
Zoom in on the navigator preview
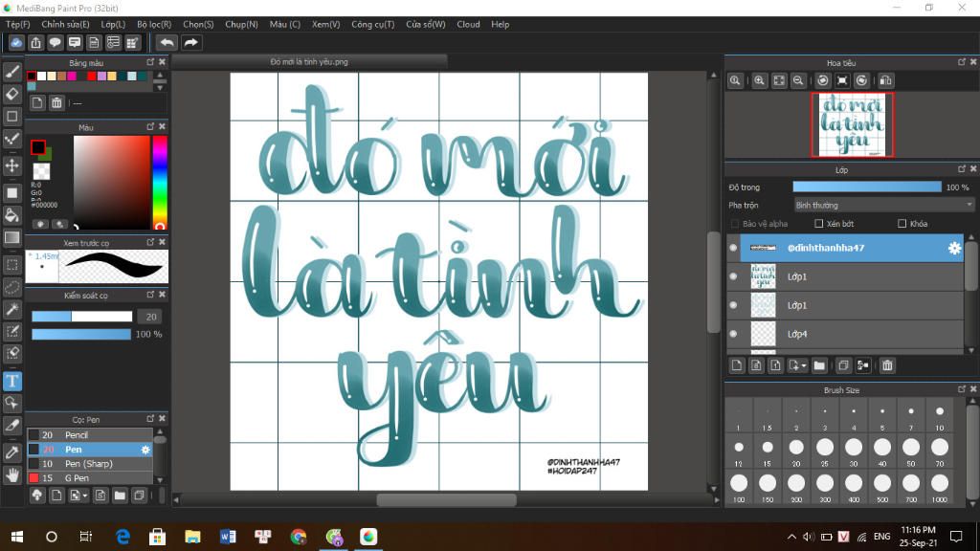point(759,80)
